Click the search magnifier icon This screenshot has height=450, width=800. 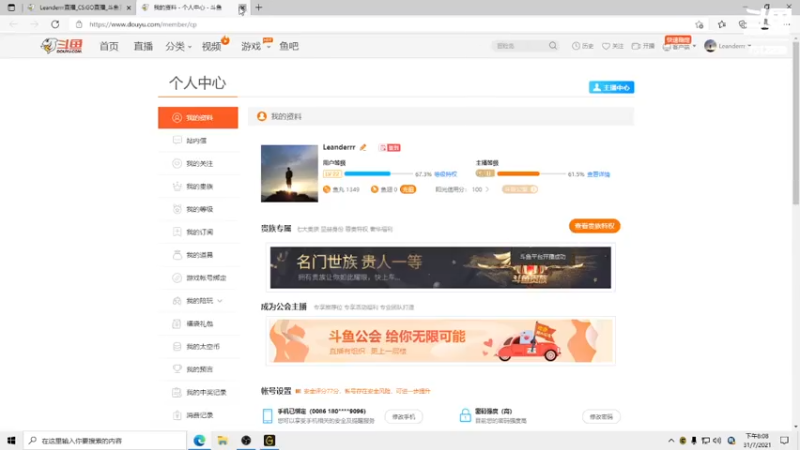click(x=553, y=46)
